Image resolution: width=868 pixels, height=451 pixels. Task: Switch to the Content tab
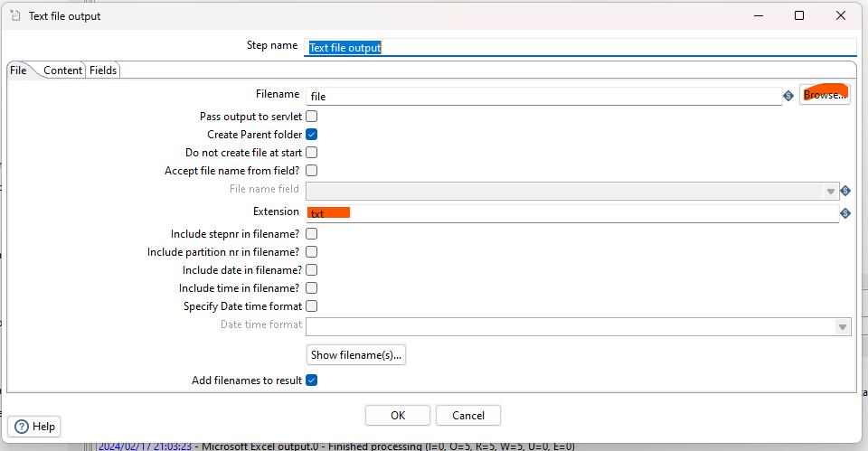point(63,70)
